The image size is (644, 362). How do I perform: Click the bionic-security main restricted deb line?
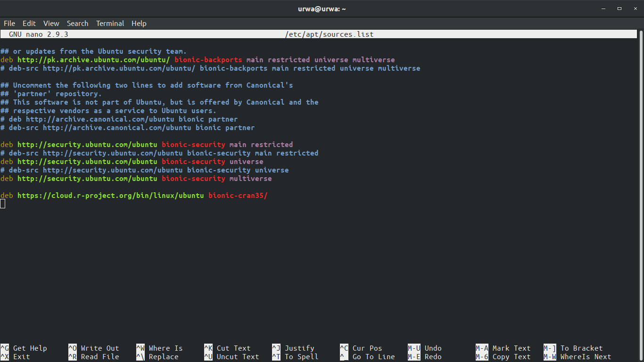147,145
